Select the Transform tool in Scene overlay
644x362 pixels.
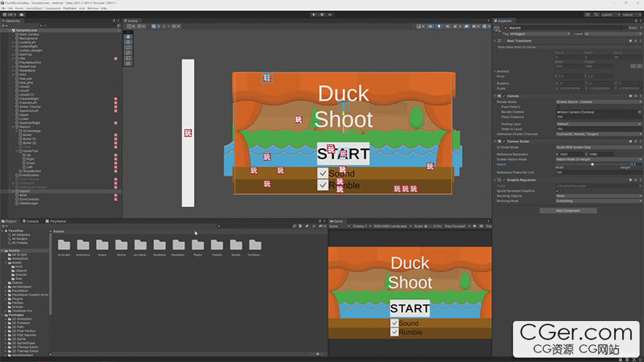click(x=128, y=63)
